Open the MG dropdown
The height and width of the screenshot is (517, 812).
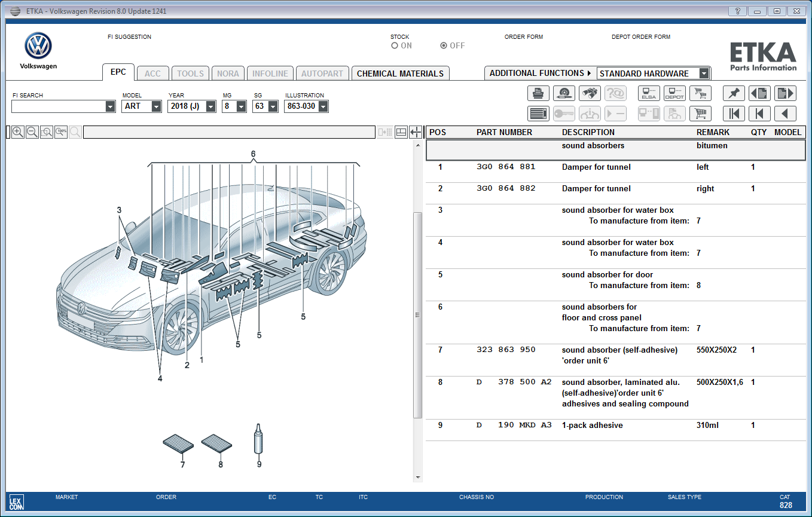(242, 106)
